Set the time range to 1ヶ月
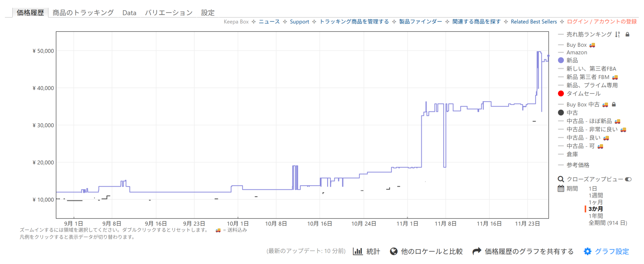The height and width of the screenshot is (264, 644). [x=596, y=202]
